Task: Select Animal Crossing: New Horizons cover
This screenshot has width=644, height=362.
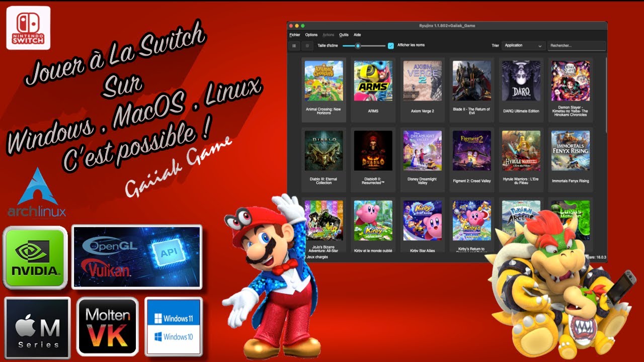Action: click(x=324, y=80)
